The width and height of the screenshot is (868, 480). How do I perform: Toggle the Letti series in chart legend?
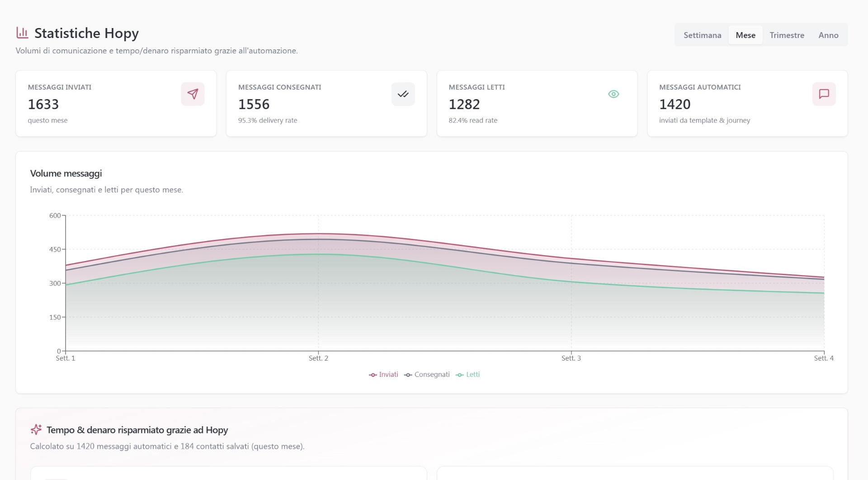468,375
